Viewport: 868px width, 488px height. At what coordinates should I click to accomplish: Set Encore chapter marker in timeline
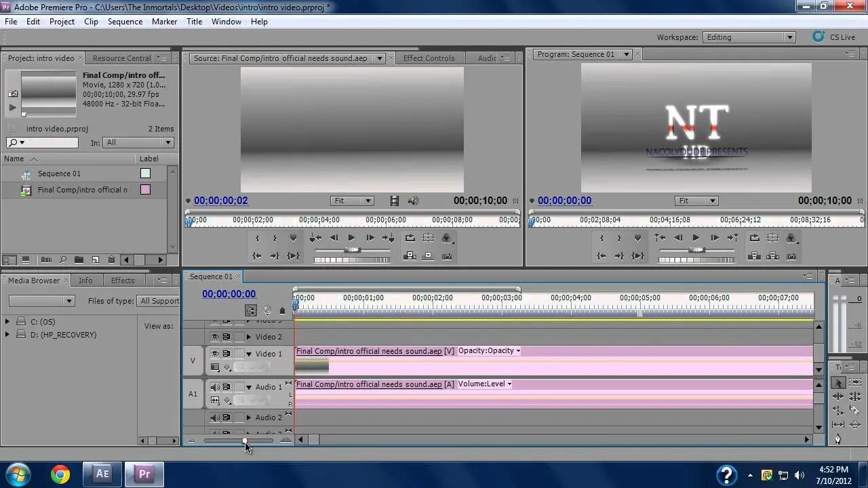click(267, 311)
